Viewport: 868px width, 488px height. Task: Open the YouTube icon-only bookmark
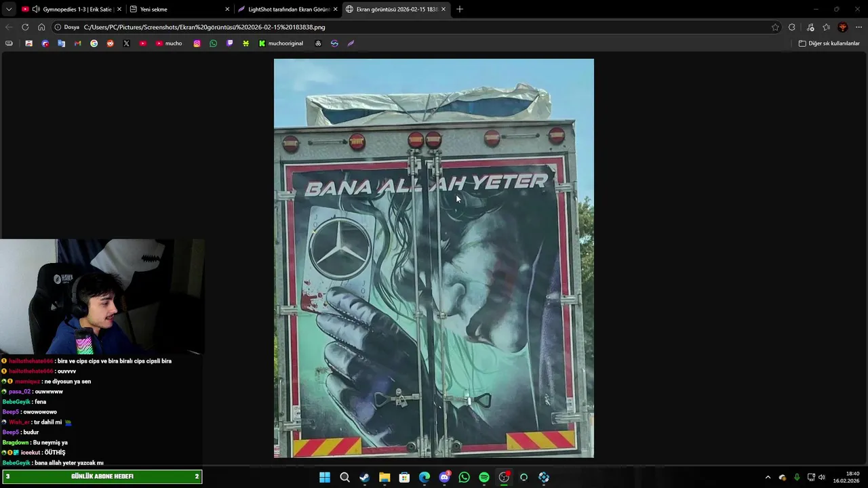tap(142, 43)
